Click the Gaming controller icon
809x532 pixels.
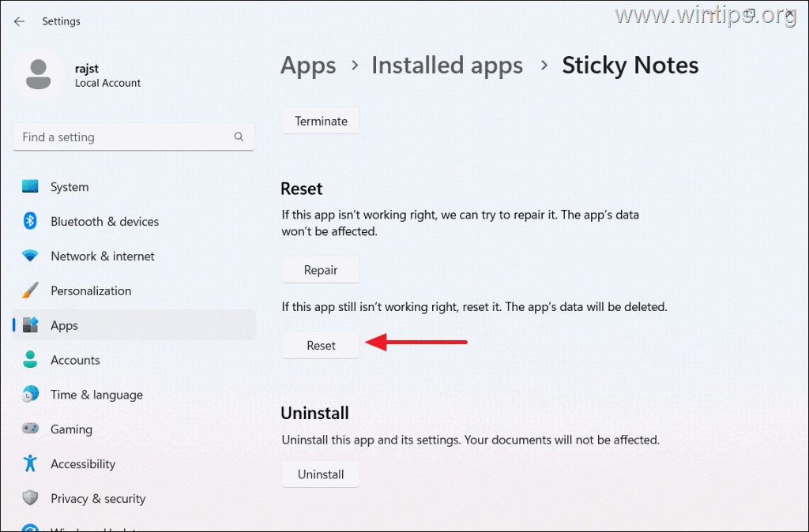click(30, 429)
